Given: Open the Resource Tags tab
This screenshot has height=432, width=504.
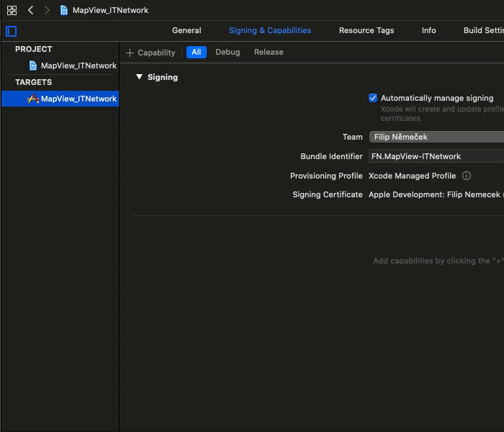Looking at the screenshot, I should [366, 30].
